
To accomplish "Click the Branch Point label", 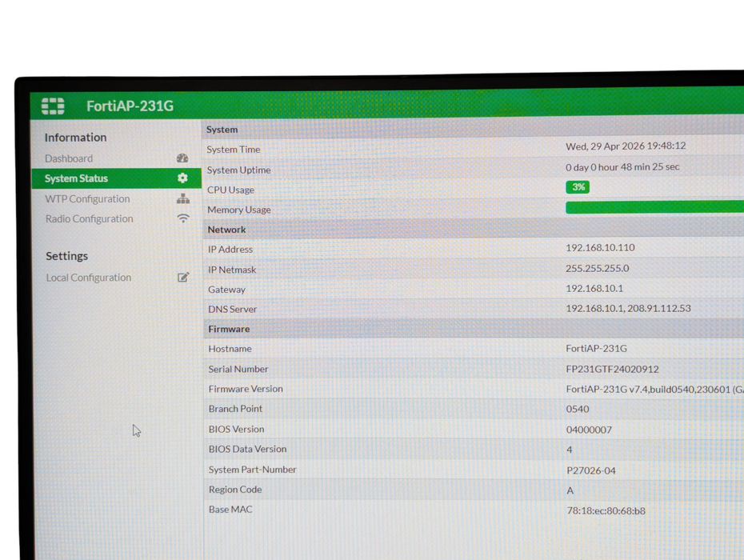I will 235,409.
